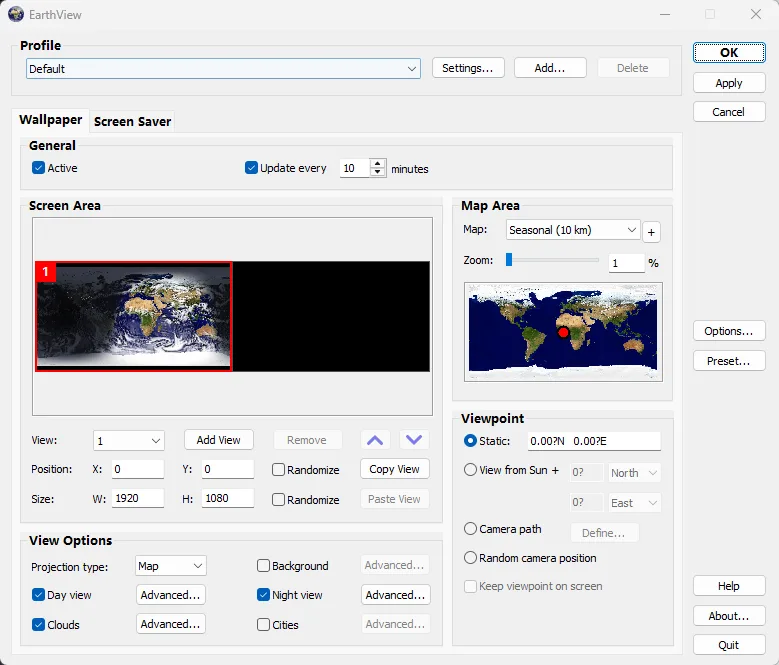Decrease update minutes with spinner down arrow
Screen dimensions: 779x665
378,172
